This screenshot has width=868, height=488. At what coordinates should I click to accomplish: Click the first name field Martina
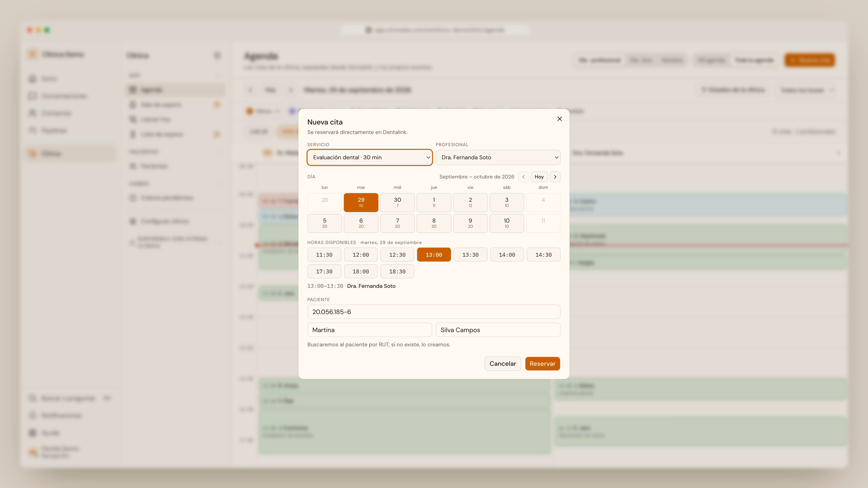(x=370, y=330)
